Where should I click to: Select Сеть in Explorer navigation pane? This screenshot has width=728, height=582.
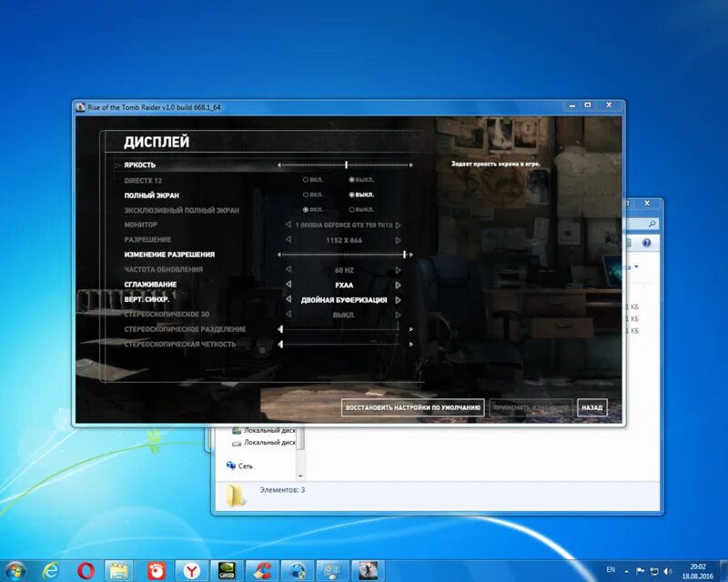[x=245, y=466]
